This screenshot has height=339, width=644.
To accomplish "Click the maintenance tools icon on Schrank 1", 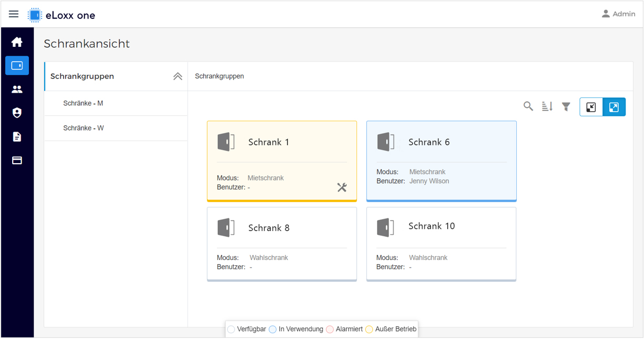I will [342, 187].
